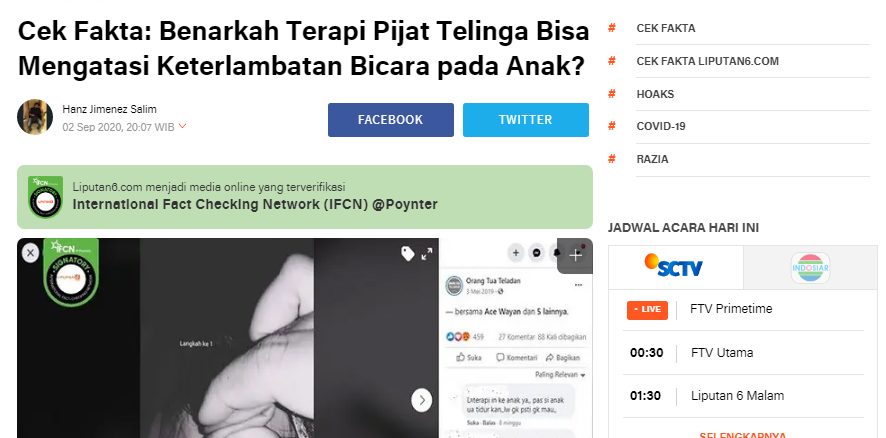Image resolution: width=886 pixels, height=438 pixels.
Task: Click the tag icon on the photo
Action: tap(408, 254)
